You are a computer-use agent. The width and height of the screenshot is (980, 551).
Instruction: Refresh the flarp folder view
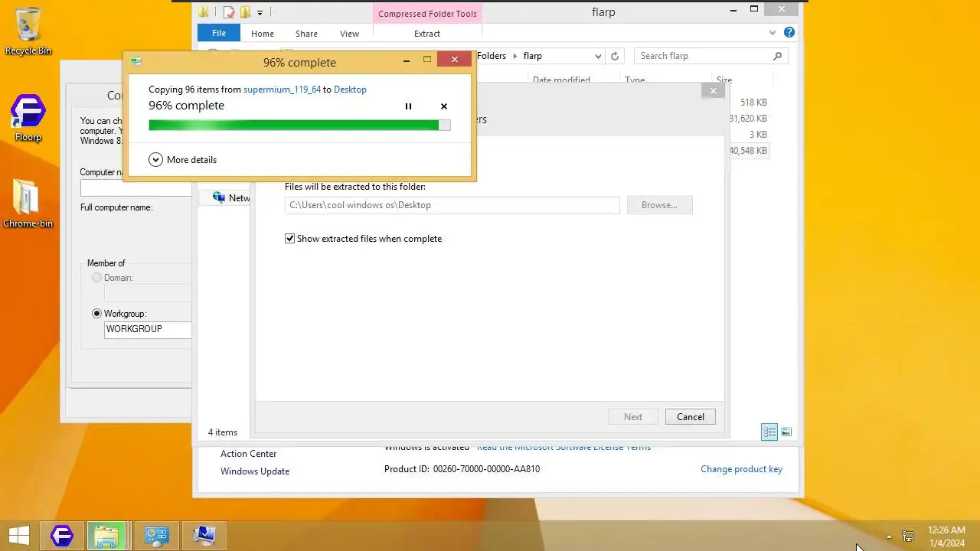tap(615, 56)
